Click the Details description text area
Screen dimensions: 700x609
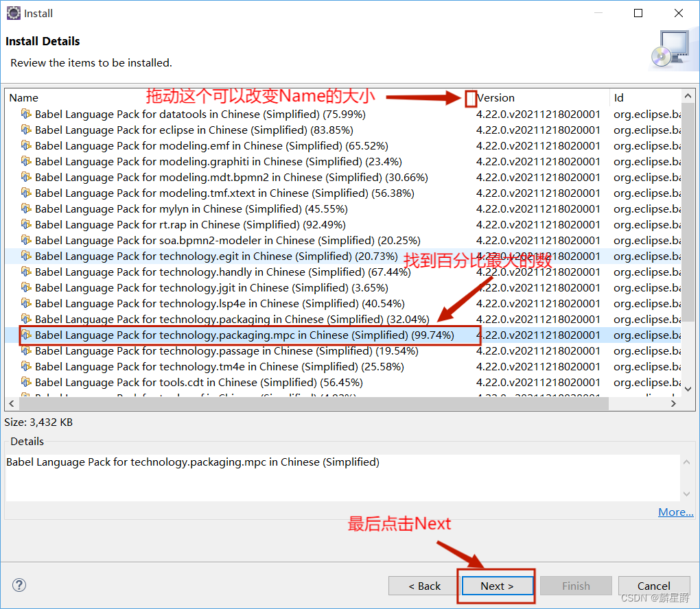[342, 477]
